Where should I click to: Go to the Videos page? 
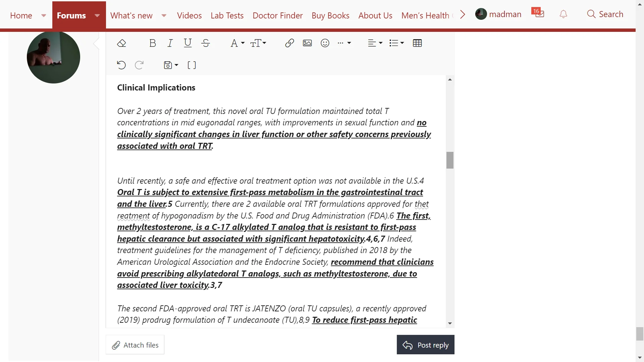tap(189, 15)
